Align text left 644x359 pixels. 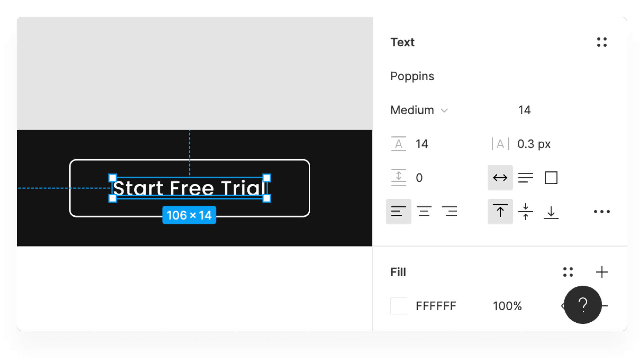tap(398, 211)
